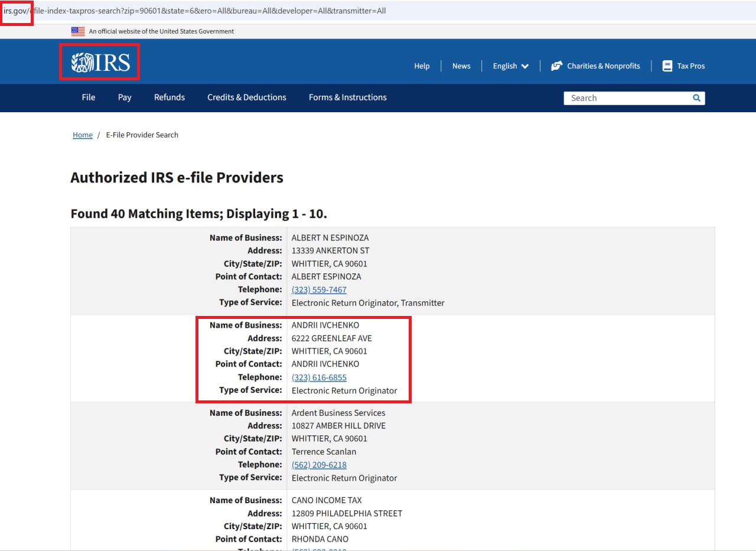Click the Found 40 Matching Items text

click(x=198, y=213)
